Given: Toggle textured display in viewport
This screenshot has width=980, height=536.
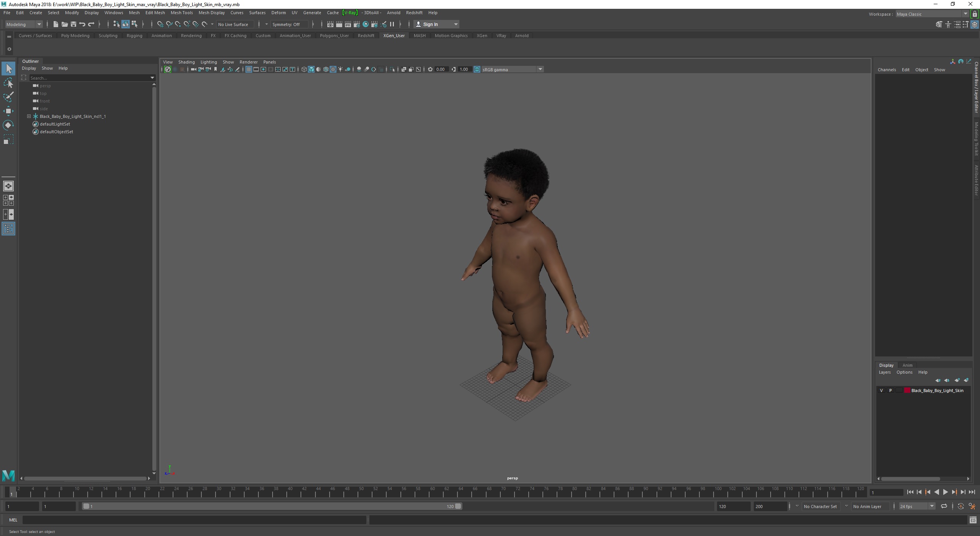Looking at the screenshot, I should point(333,69).
